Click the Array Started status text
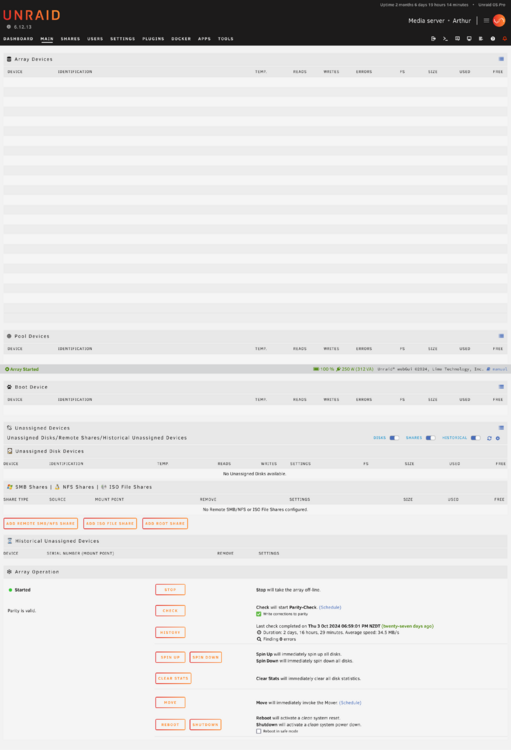The image size is (511, 750). coord(22,369)
